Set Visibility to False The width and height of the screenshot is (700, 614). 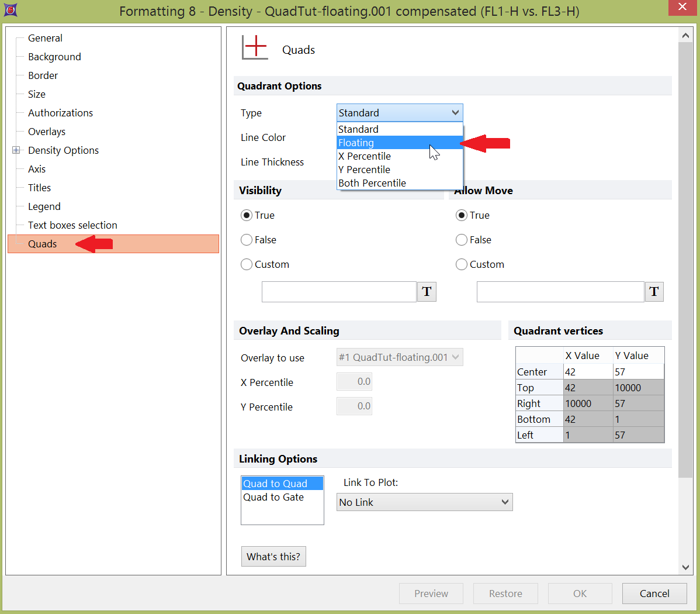tap(247, 240)
